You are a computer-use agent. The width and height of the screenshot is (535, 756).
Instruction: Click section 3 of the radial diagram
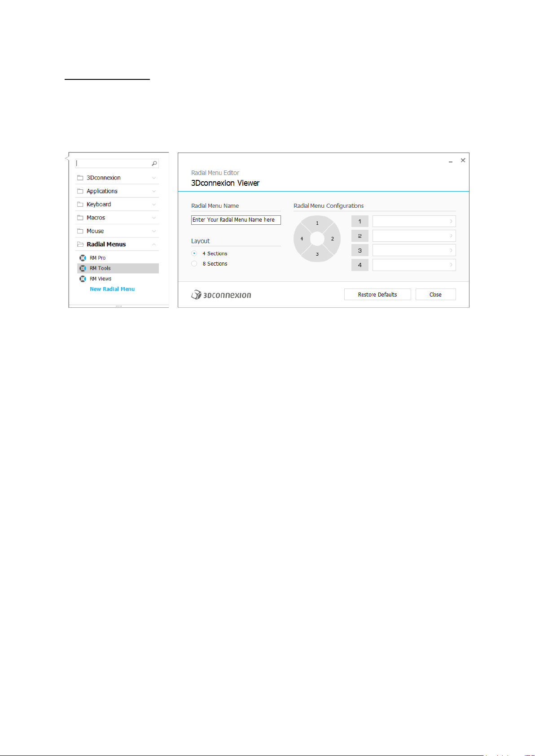tap(317, 254)
